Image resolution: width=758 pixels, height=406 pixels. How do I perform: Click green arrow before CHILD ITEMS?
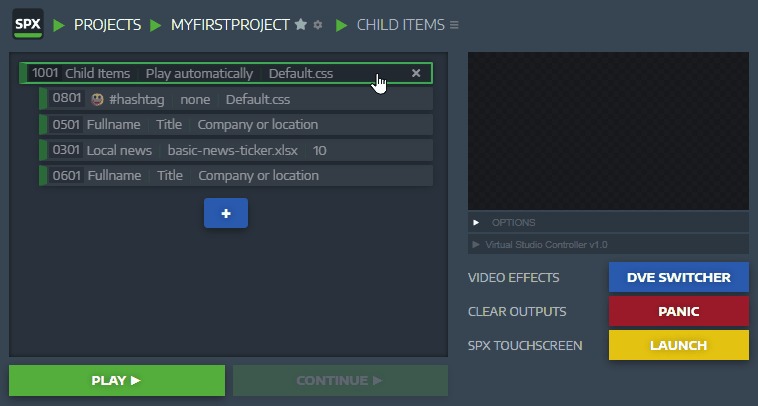coord(341,25)
